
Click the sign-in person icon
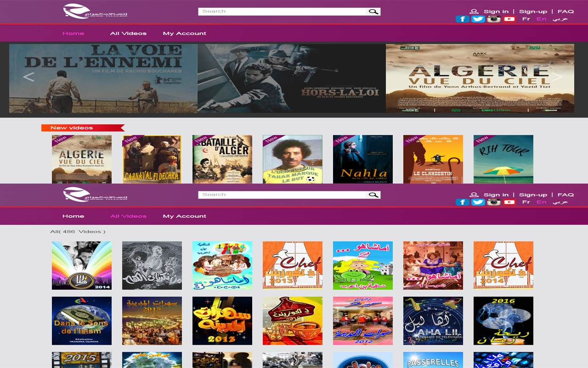coord(473,11)
